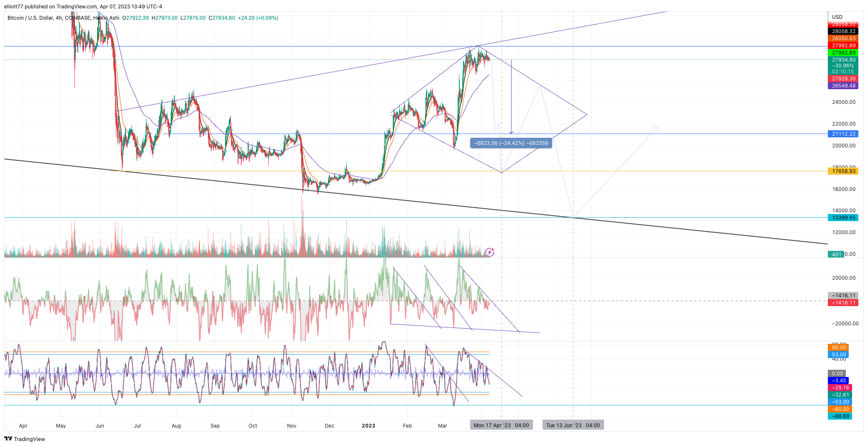
Task: Click the low value L27875.00
Action: 193,18
